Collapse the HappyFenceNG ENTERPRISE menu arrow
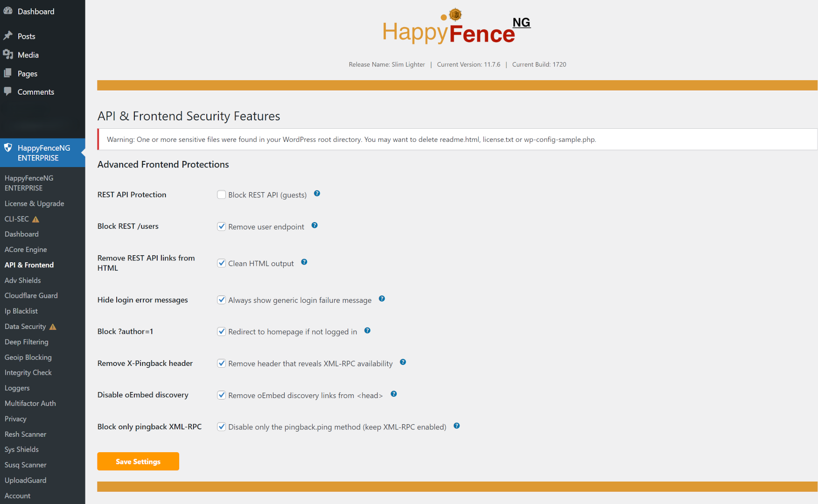 click(x=82, y=153)
